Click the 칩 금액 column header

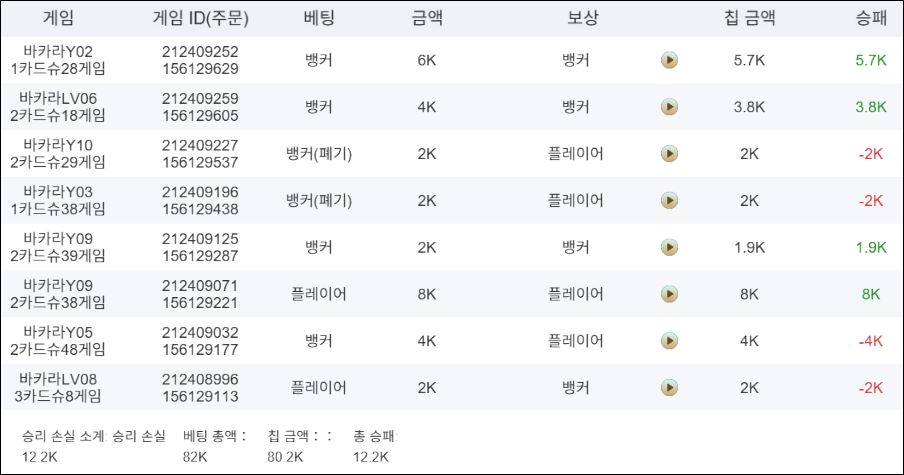point(749,18)
